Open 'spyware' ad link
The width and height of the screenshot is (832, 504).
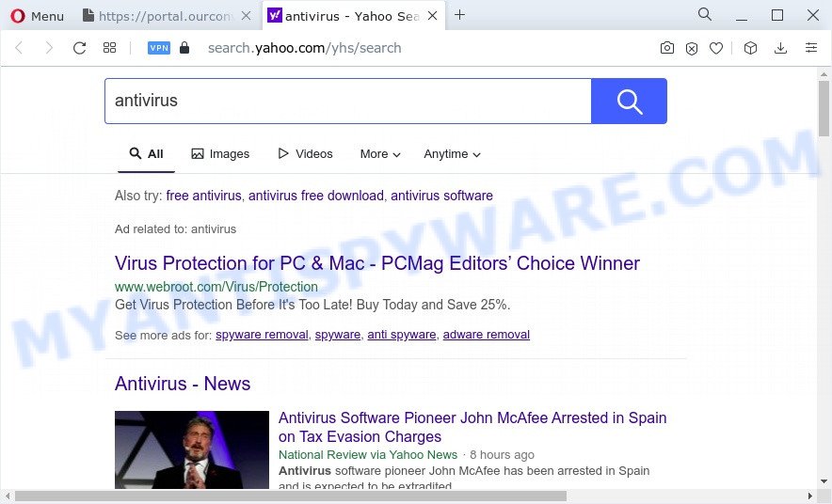click(x=338, y=335)
